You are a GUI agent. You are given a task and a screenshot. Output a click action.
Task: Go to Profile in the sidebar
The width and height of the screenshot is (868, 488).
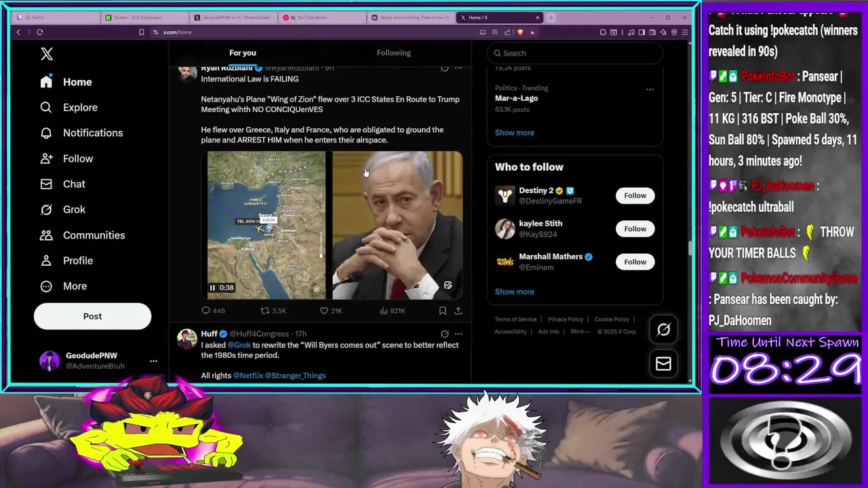[x=66, y=260]
